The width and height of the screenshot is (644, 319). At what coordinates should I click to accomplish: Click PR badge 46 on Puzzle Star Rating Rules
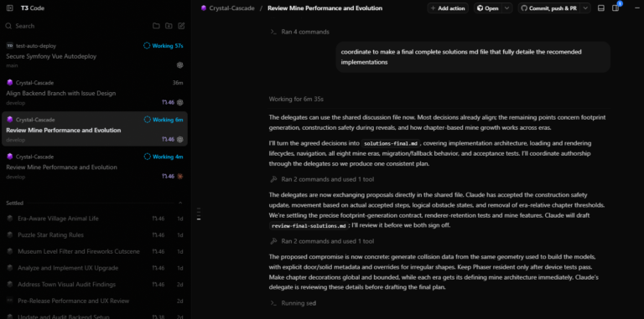coord(158,235)
